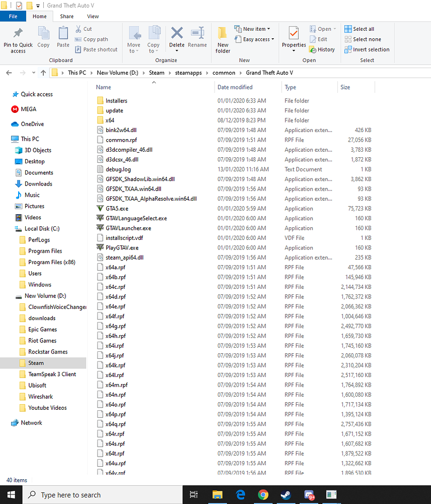Select the steam_api64.dll file
Image resolution: width=431 pixels, height=504 pixels.
[120, 258]
